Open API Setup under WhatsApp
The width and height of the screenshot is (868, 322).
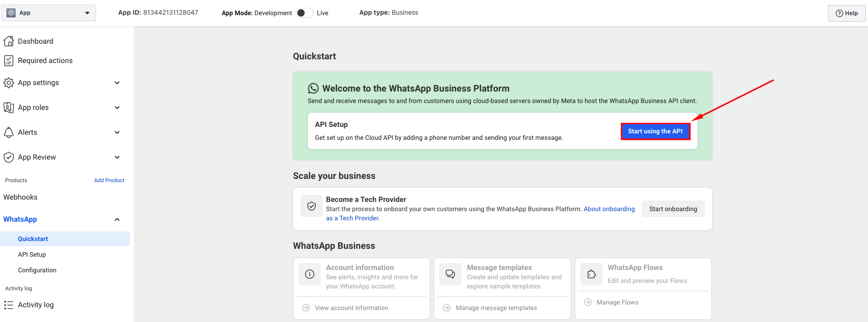click(32, 254)
